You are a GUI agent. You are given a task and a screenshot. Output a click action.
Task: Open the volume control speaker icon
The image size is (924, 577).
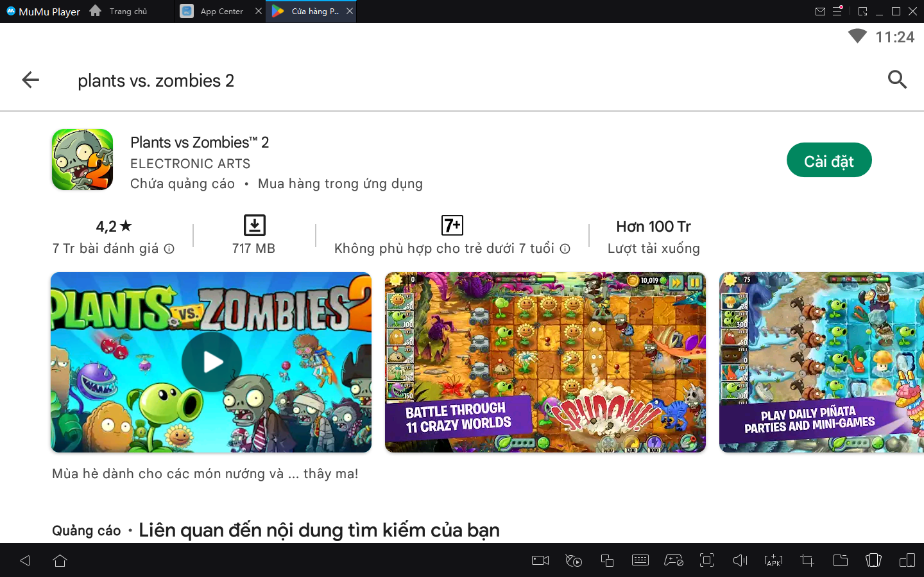740,560
